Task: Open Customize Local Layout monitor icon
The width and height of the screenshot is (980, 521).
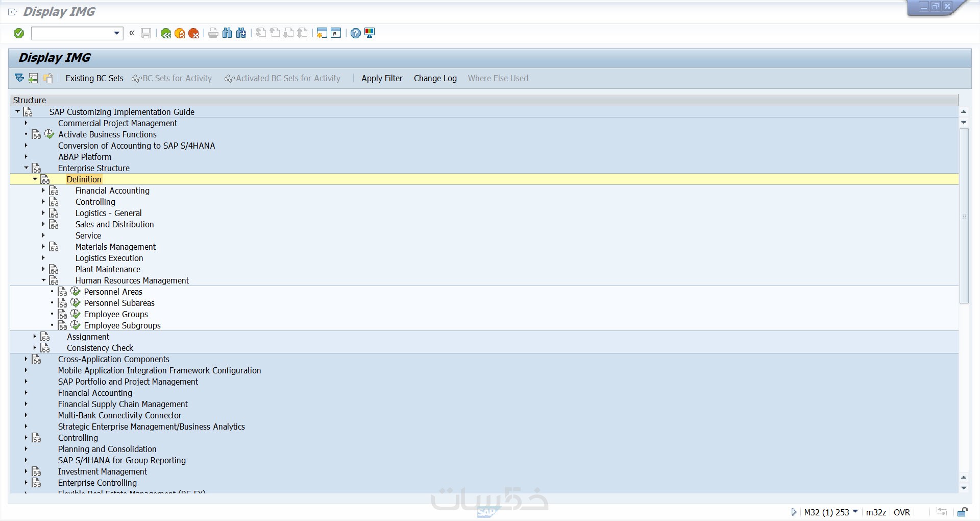Action: pos(370,33)
